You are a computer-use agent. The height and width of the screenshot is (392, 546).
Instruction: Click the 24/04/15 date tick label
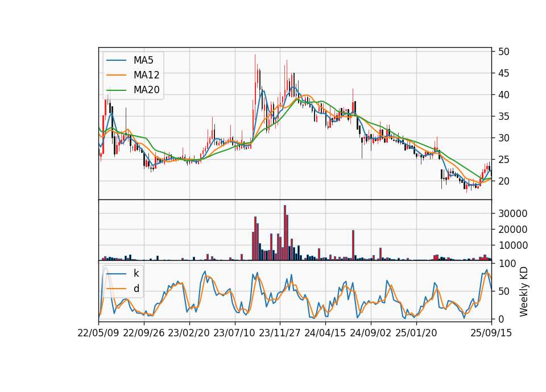(x=325, y=333)
